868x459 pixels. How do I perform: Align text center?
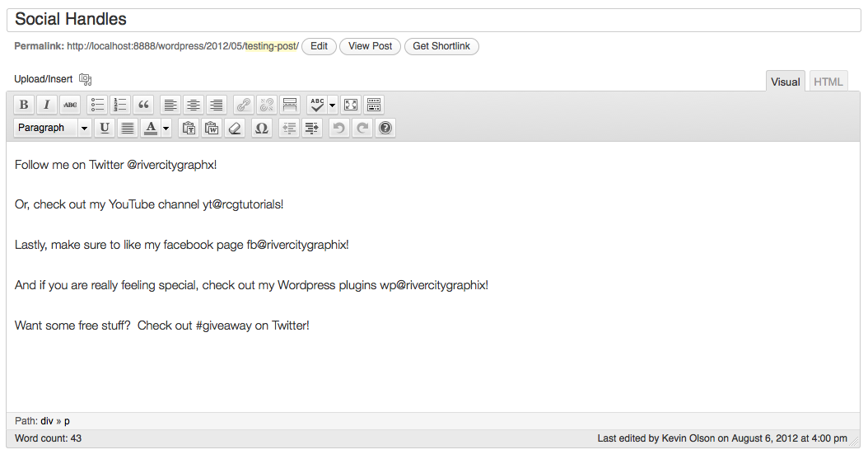pyautogui.click(x=194, y=105)
